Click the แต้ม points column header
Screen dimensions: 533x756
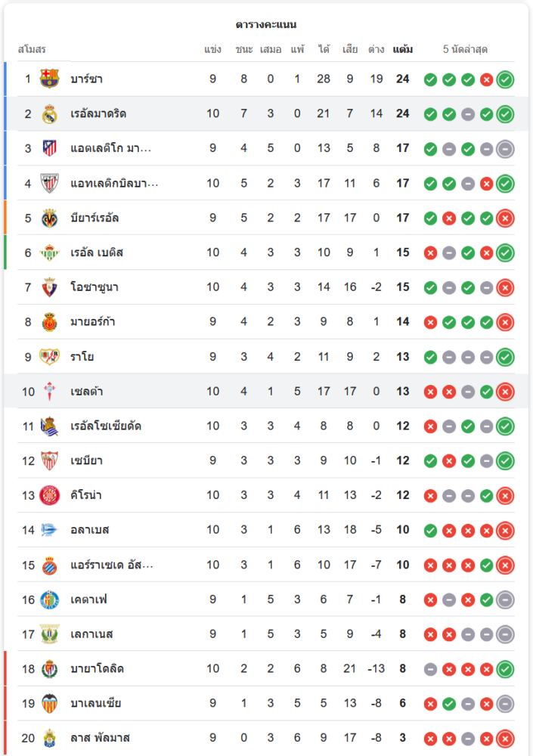(x=403, y=50)
